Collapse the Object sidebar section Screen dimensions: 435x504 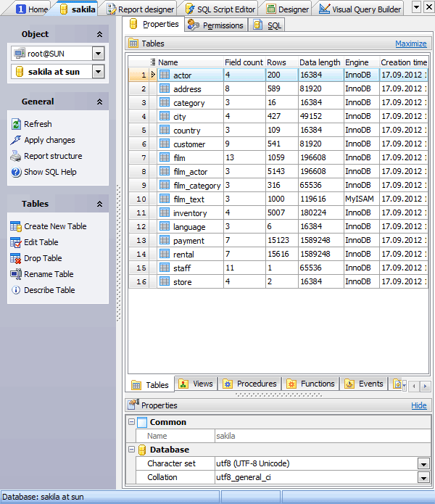coord(99,34)
